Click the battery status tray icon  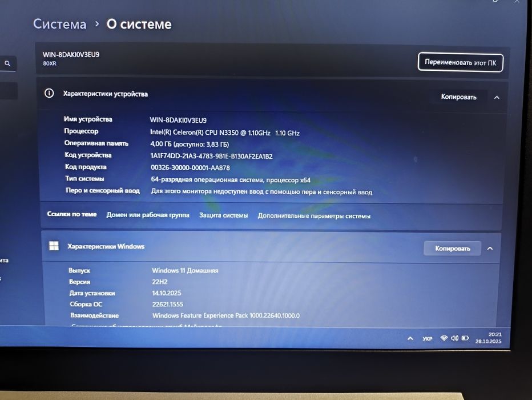pyautogui.click(x=465, y=338)
